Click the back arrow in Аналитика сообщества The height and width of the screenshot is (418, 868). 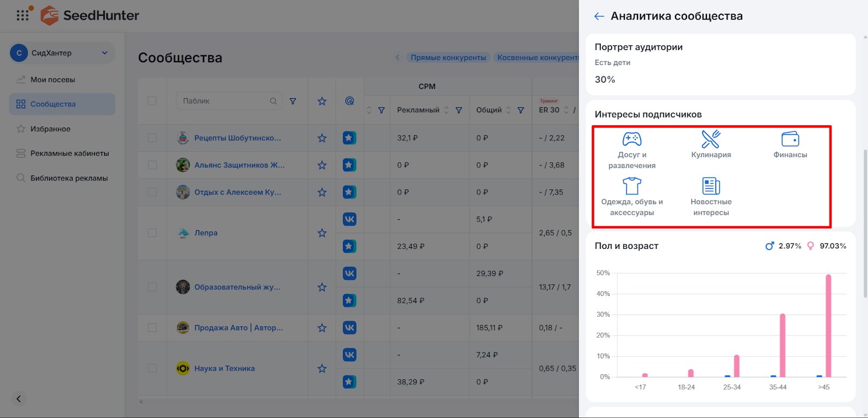point(599,16)
